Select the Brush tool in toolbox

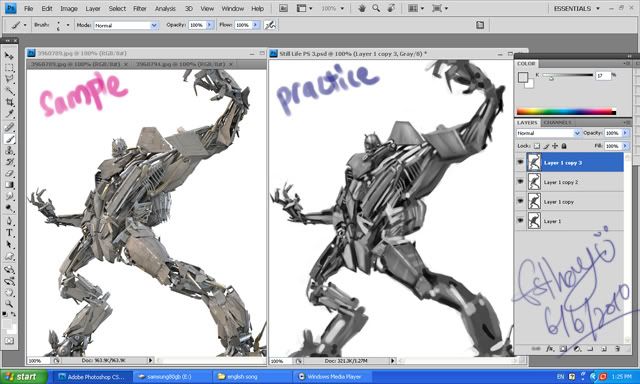click(x=9, y=139)
